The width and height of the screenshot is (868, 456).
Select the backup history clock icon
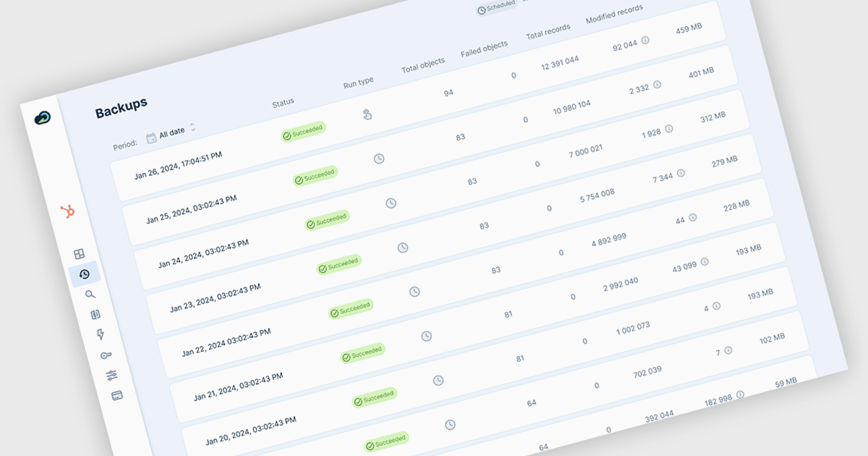85,274
